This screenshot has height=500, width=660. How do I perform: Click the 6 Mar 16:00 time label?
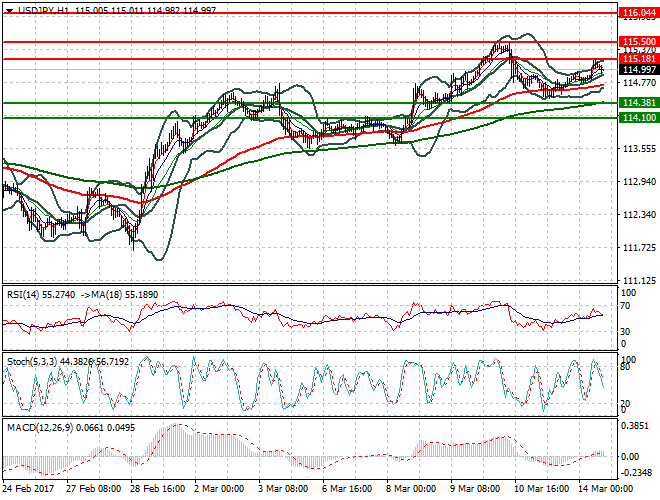(x=347, y=489)
